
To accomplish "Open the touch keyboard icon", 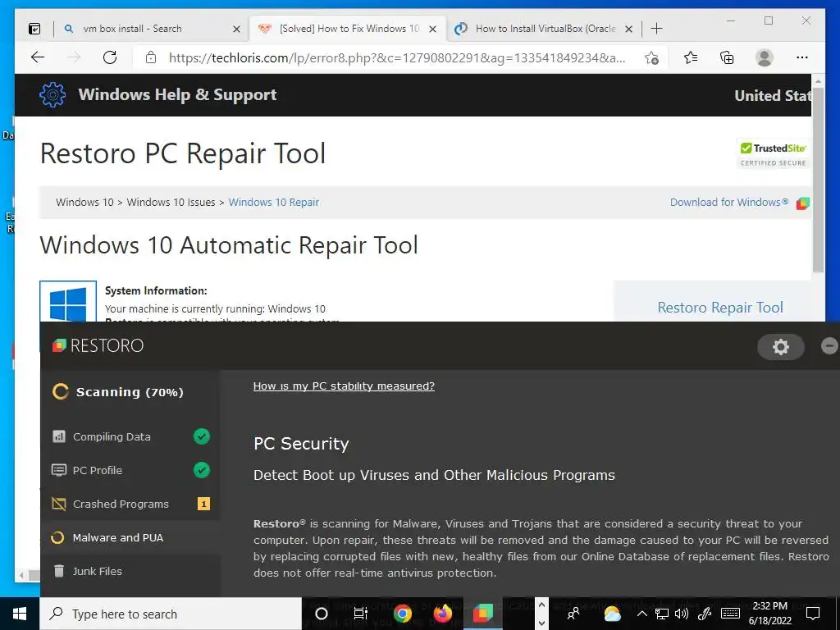I will [x=730, y=614].
